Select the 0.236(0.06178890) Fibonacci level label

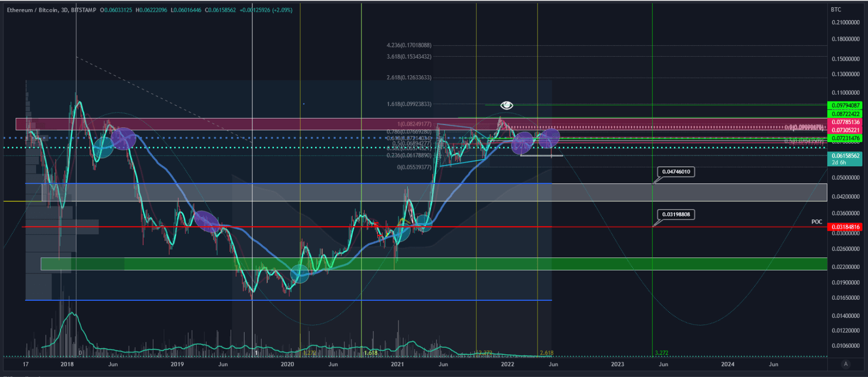pos(409,156)
